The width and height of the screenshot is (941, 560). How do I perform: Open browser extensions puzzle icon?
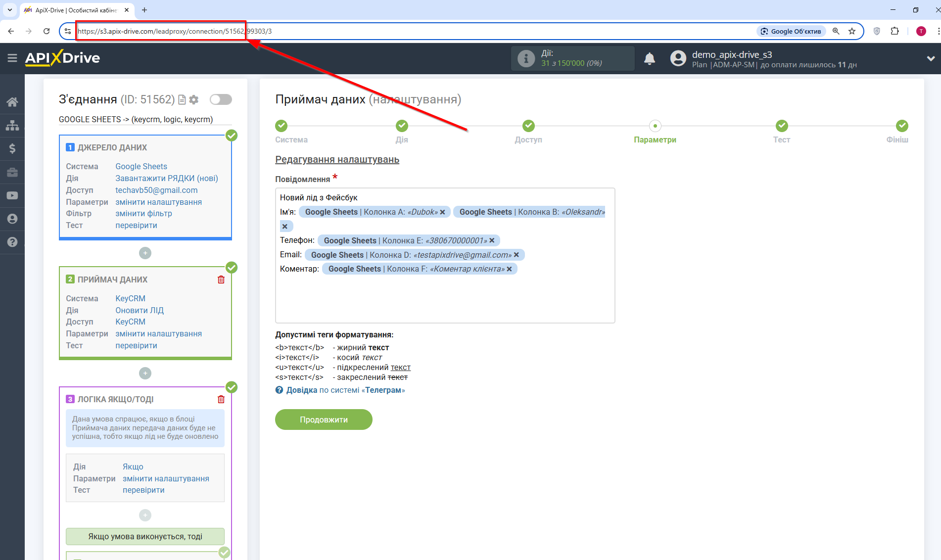(894, 31)
